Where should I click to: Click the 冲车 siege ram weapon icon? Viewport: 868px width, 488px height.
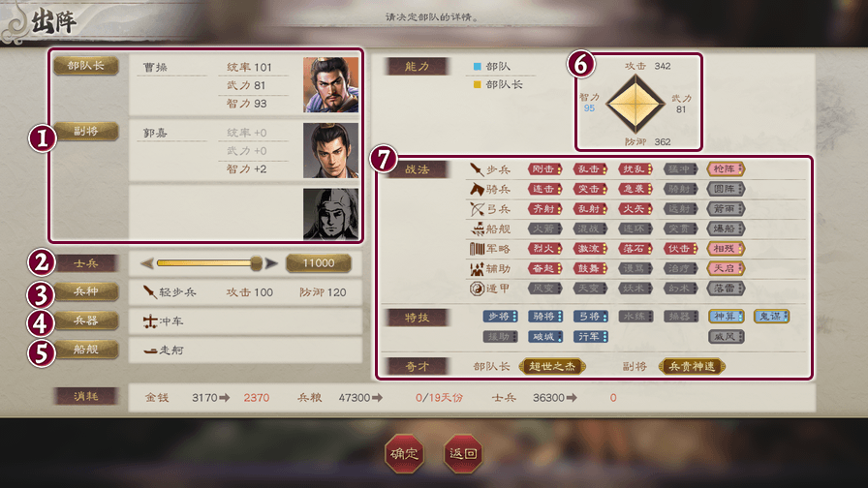point(150,321)
